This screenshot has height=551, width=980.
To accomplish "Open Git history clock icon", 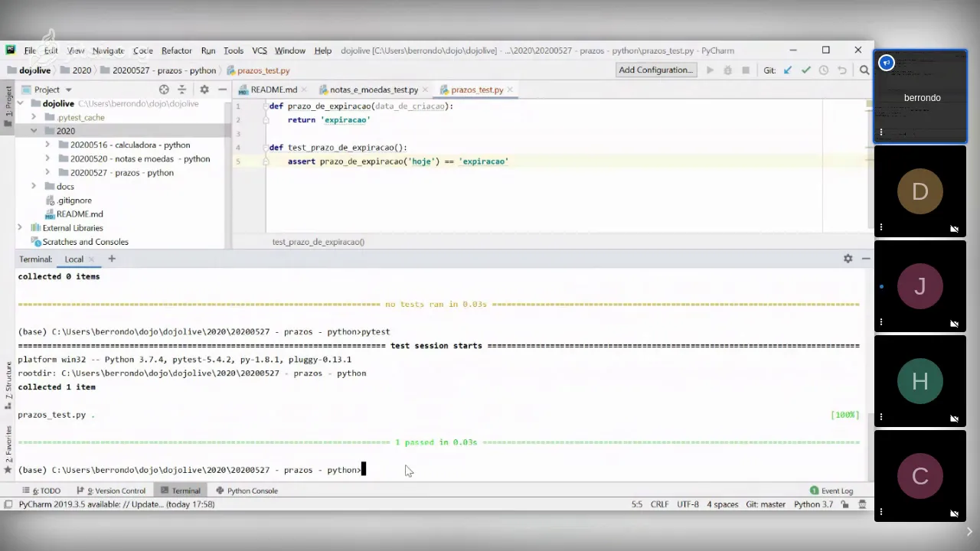I will (824, 70).
